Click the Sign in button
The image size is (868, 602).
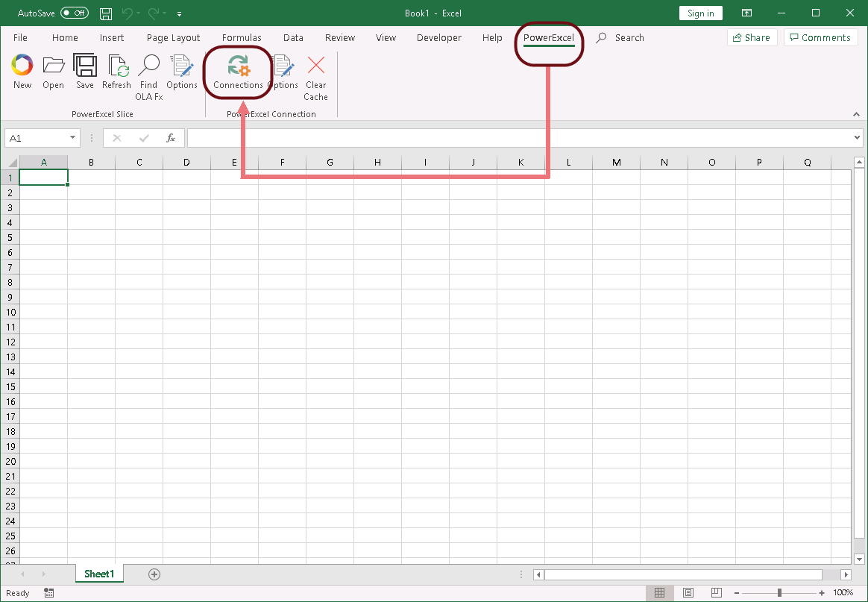701,13
